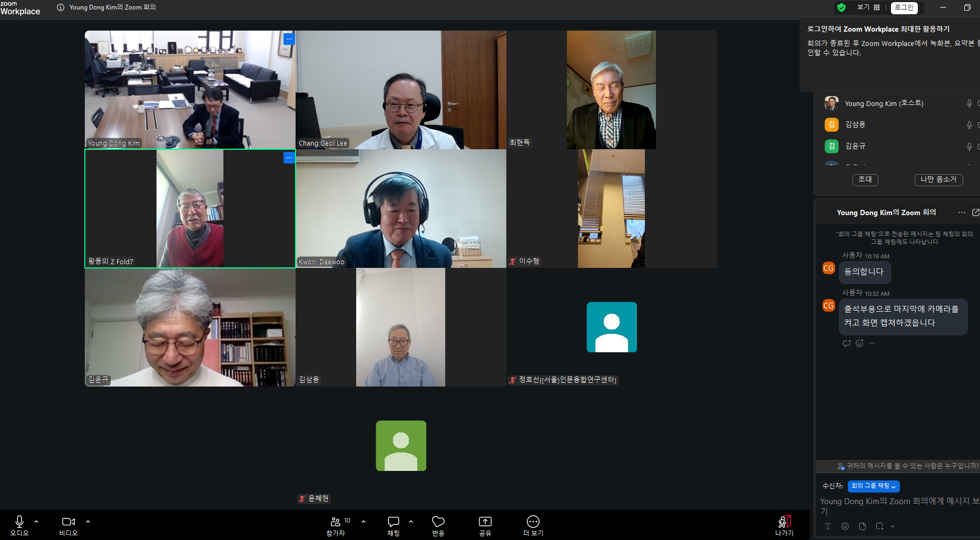Toggle the microphone with the 오디오 button
Screen dimensions: 980x540
[x=19, y=525]
